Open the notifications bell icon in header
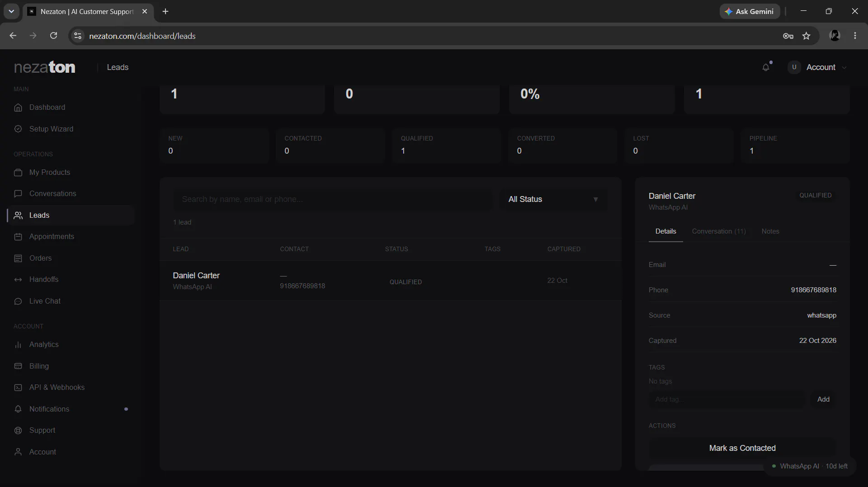Viewport: 868px width, 487px height. 766,67
